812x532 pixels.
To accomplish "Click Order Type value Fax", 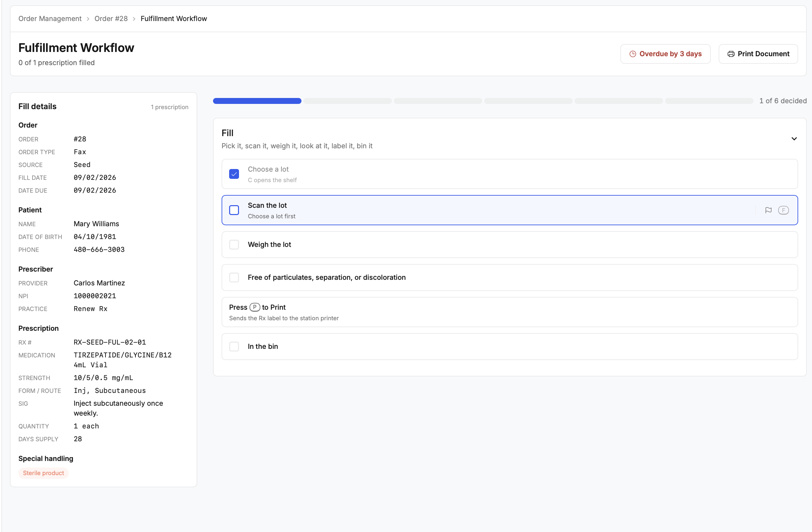I will [80, 152].
